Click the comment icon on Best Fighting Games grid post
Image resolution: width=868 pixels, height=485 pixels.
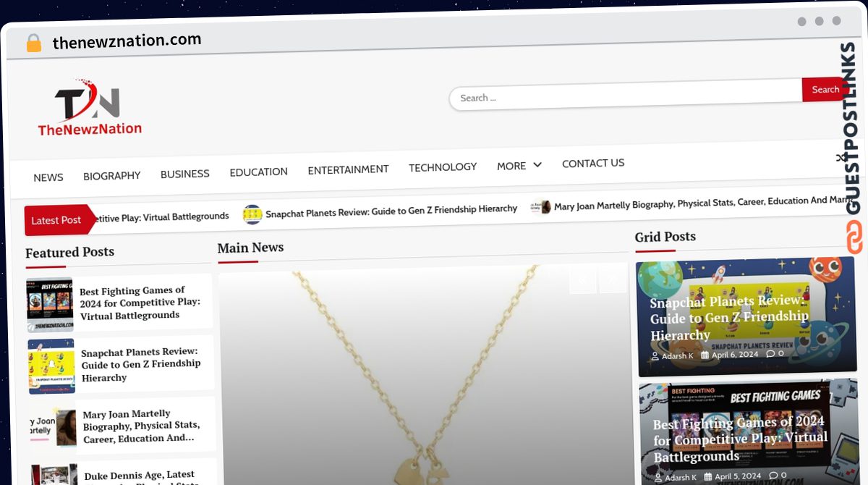(773, 476)
